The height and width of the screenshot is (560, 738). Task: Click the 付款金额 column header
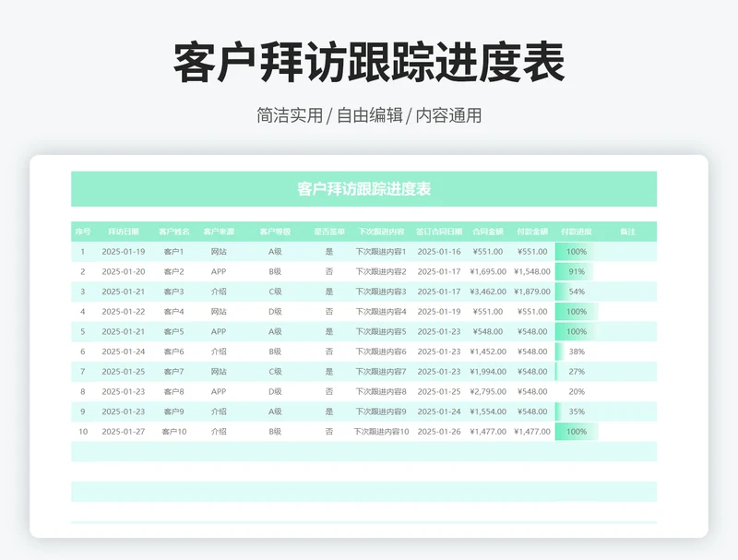[532, 232]
